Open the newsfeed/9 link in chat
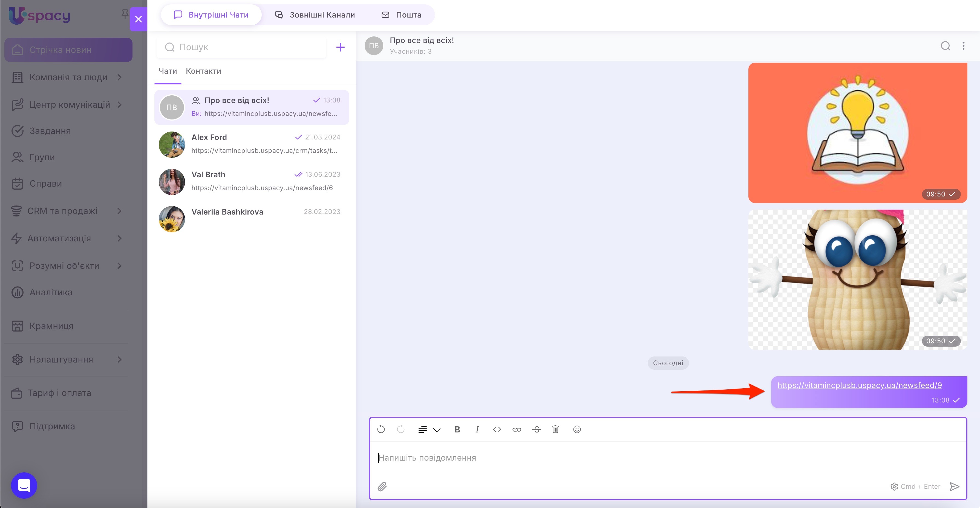The height and width of the screenshot is (508, 980). click(859, 385)
